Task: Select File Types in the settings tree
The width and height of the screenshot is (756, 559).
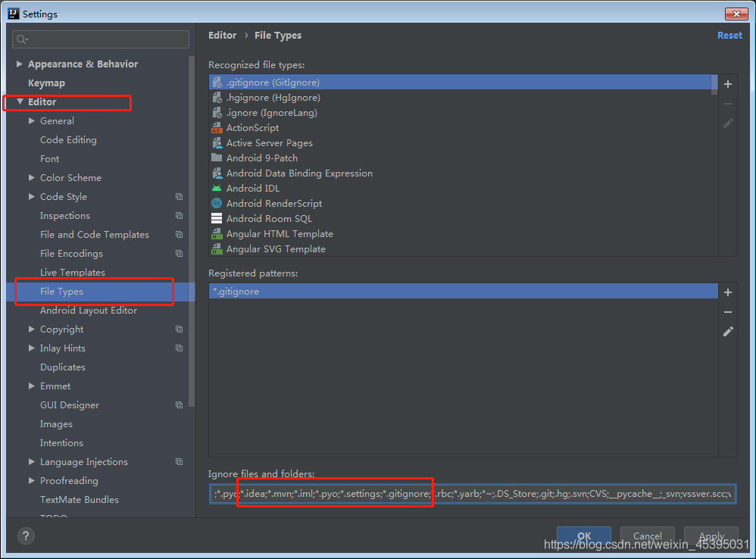Action: 61,292
